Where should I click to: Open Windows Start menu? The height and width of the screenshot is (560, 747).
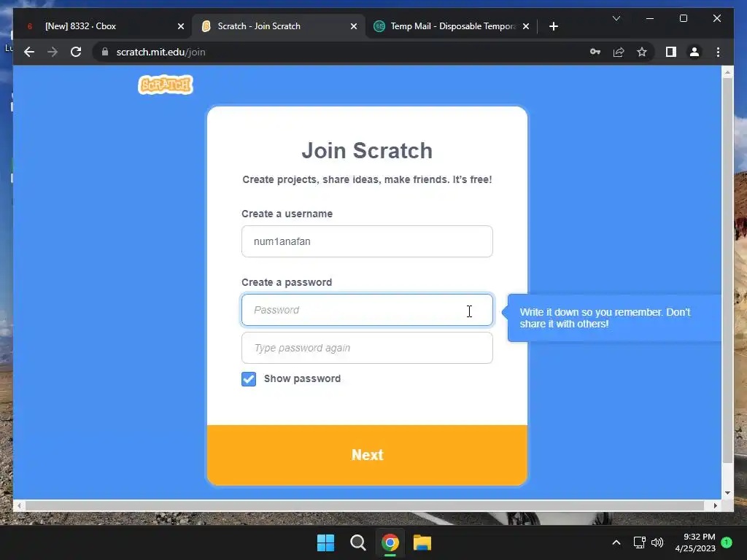click(326, 542)
